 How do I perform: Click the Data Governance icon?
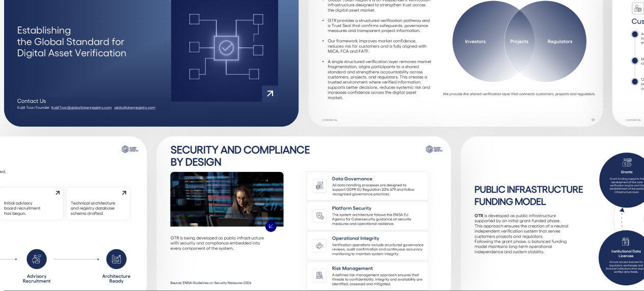319,186
